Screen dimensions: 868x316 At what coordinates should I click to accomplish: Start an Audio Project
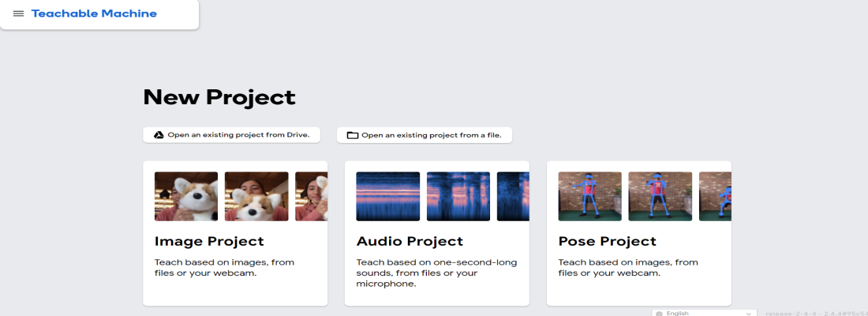click(410, 241)
